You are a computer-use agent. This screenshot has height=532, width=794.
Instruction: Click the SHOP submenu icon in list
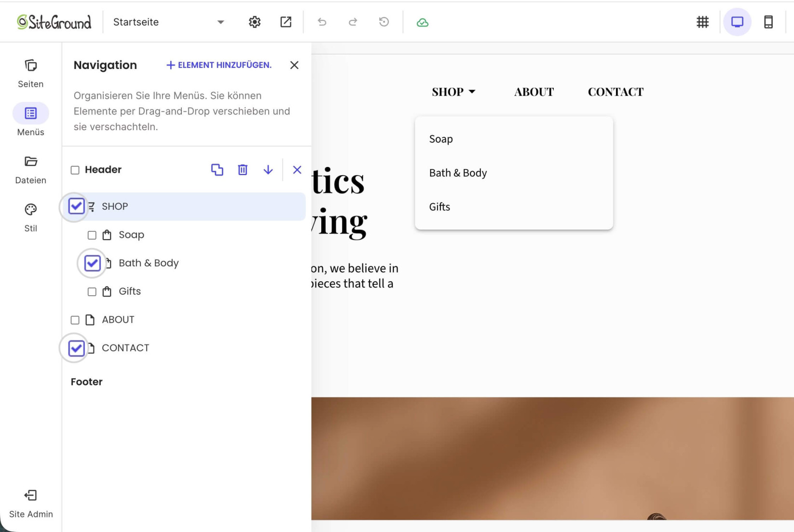(92, 206)
